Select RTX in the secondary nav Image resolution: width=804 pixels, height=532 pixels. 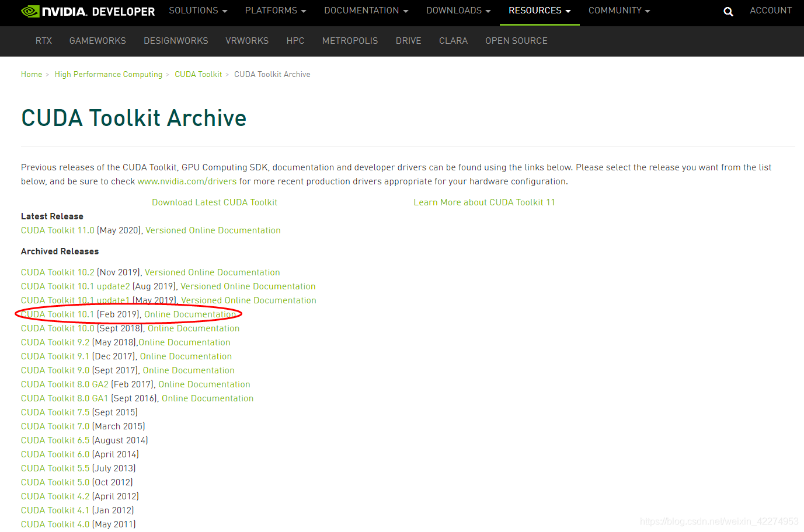point(44,41)
